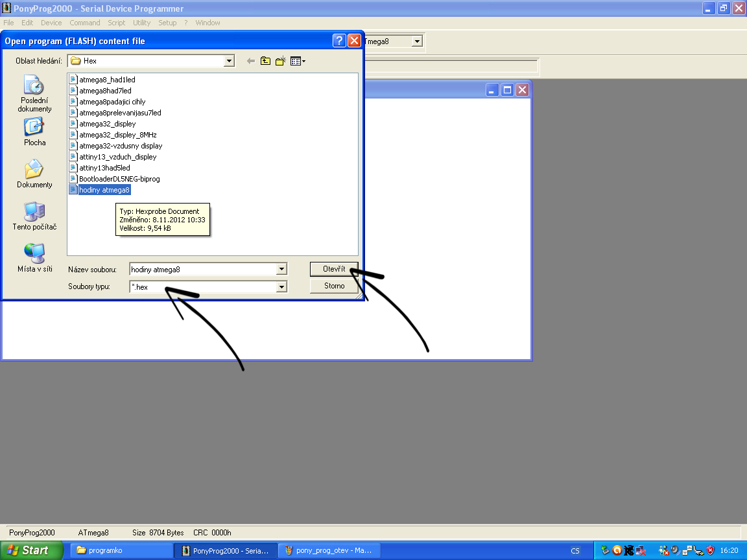Image resolution: width=747 pixels, height=560 pixels.
Task: Click the red shield tray icon
Action: tap(710, 550)
